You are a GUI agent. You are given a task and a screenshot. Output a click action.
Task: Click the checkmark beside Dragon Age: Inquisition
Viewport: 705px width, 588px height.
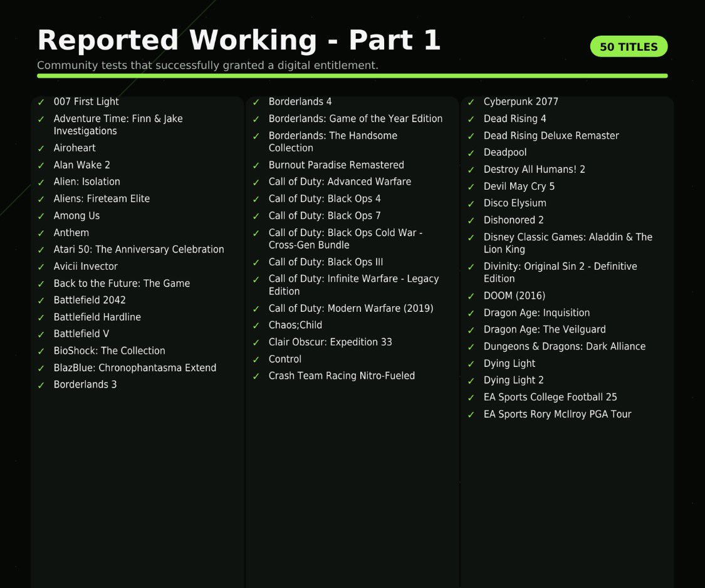tap(471, 314)
